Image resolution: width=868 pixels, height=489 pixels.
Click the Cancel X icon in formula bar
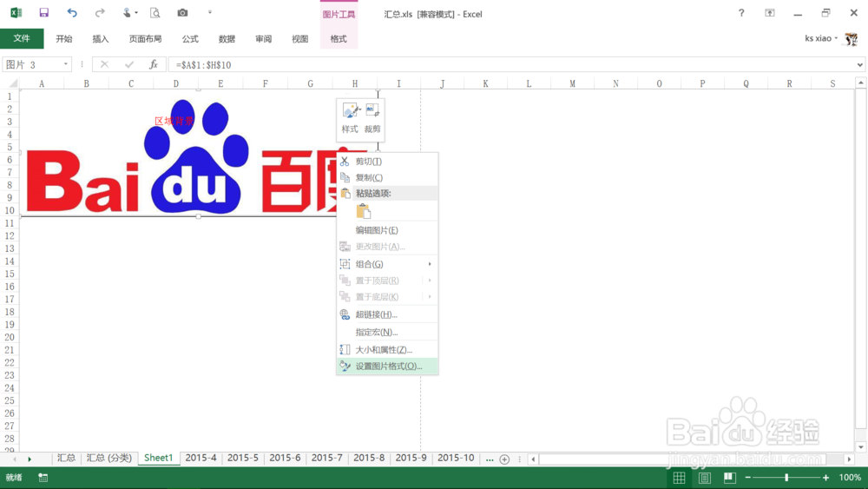click(104, 65)
